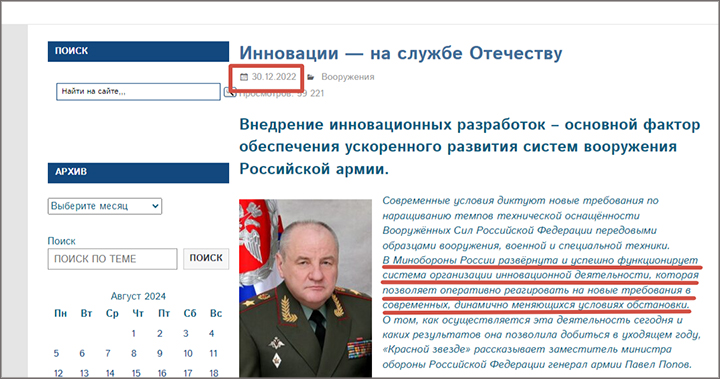
Task: Click the 'Ср' weekday column header
Action: click(x=112, y=314)
